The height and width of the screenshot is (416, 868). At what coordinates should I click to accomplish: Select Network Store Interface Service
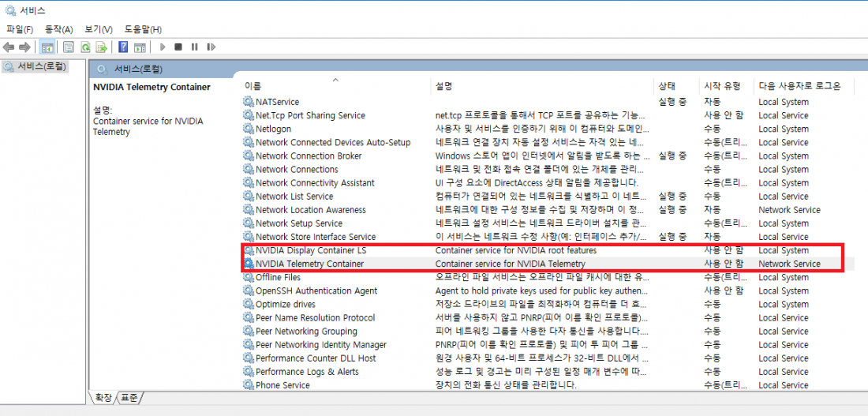point(316,237)
